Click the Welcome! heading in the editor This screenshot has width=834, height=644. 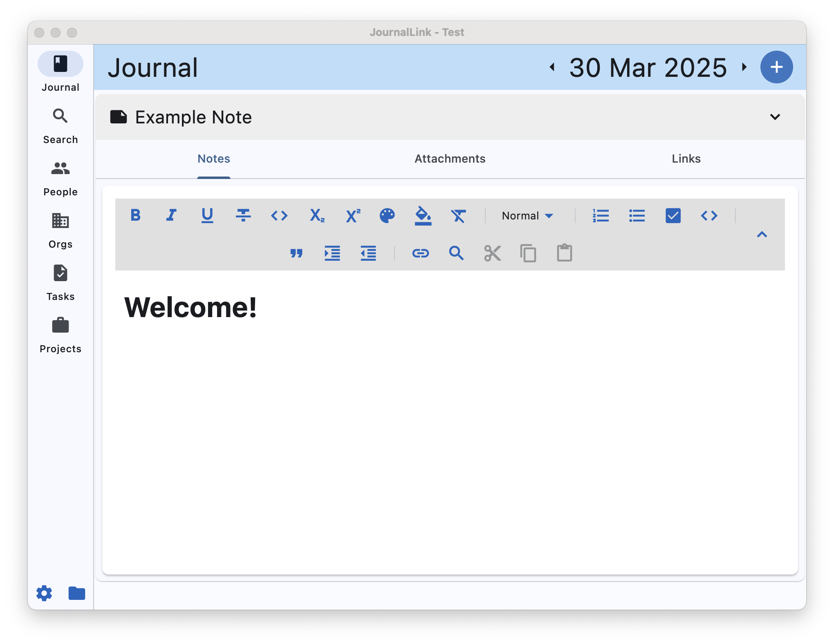191,307
